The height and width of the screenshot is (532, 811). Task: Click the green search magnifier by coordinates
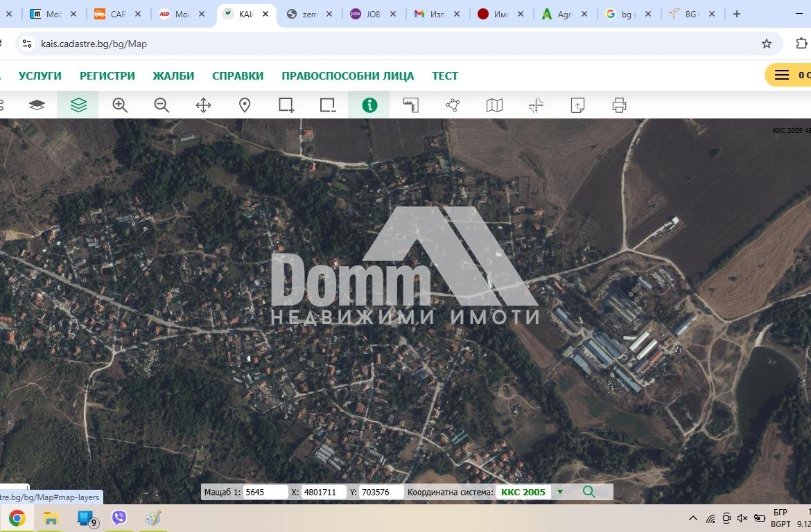click(588, 492)
